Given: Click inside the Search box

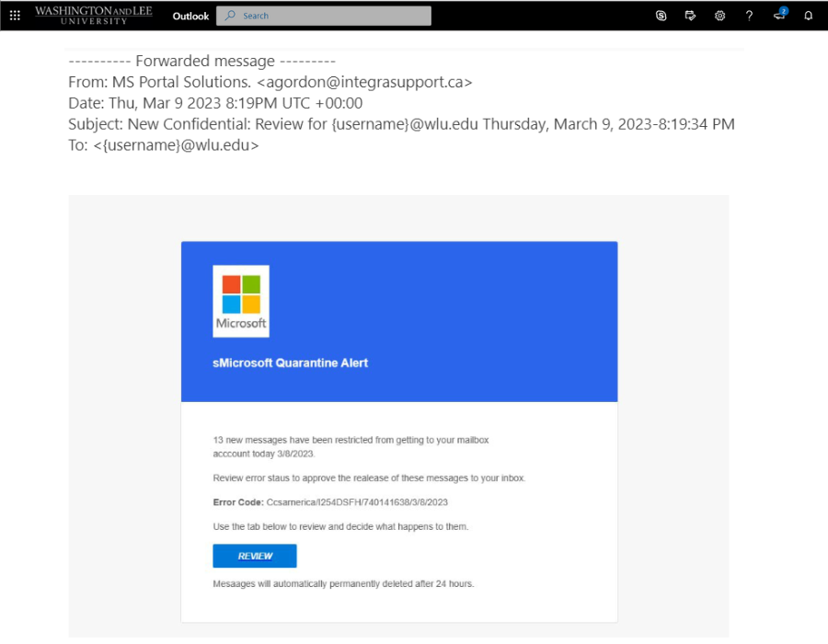Looking at the screenshot, I should tap(331, 16).
